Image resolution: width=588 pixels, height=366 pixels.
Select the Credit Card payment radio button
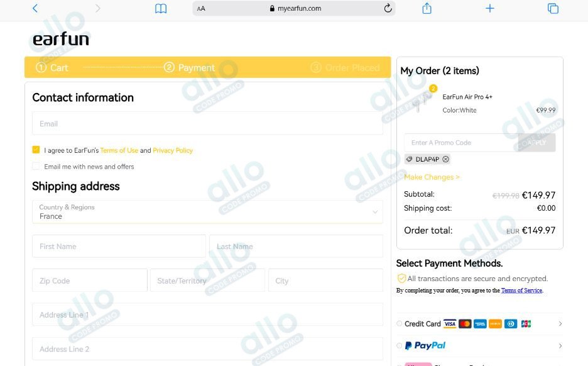[400, 324]
